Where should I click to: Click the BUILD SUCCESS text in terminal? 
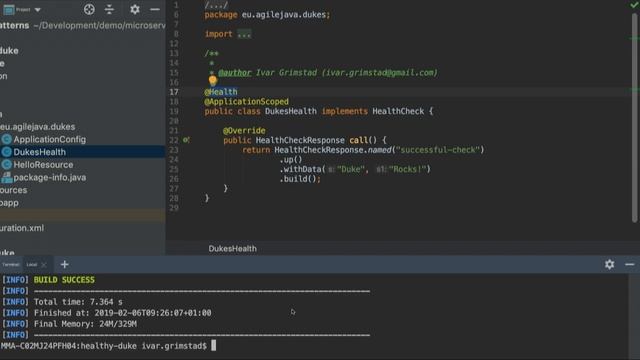(64, 280)
